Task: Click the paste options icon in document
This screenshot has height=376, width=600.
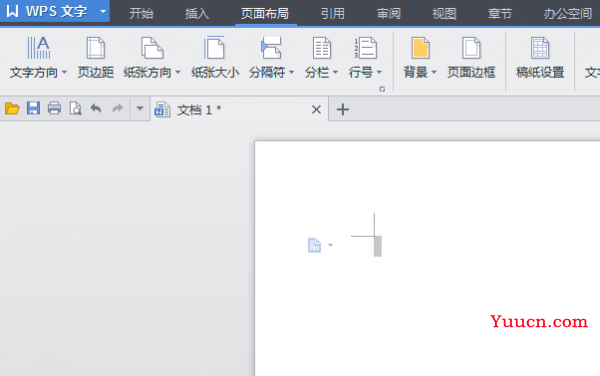Action: coord(314,245)
